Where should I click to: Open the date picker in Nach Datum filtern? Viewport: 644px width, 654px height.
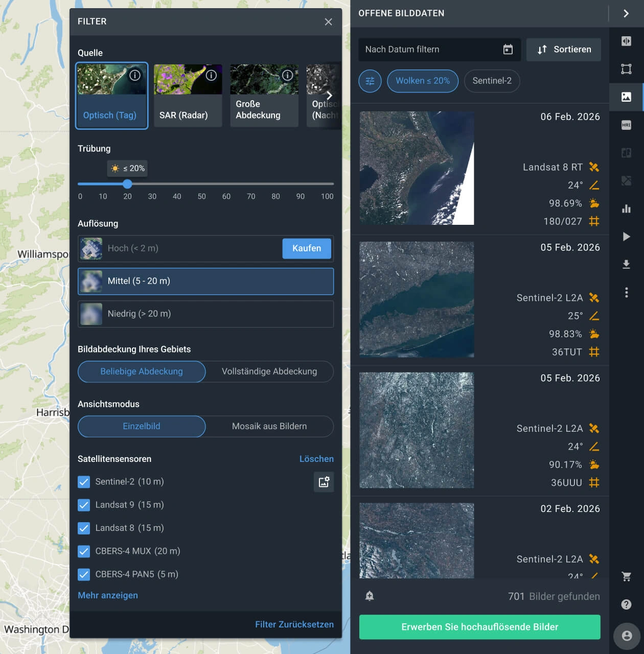(x=508, y=49)
